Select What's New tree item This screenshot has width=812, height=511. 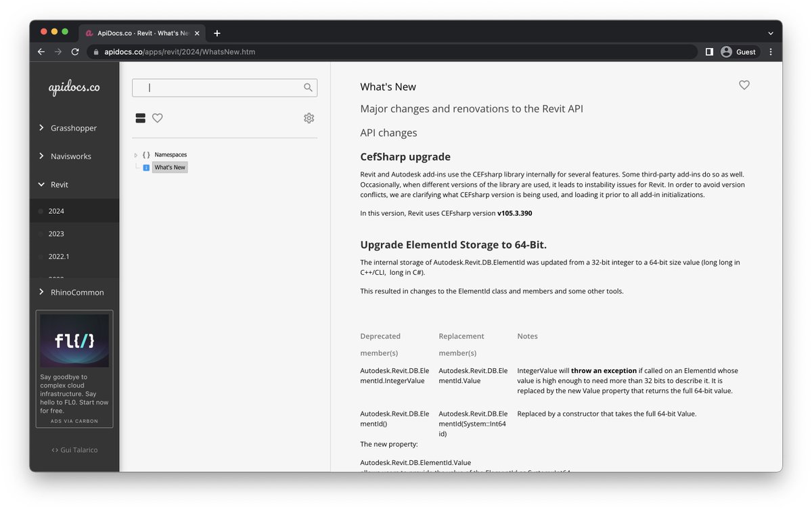(x=170, y=167)
